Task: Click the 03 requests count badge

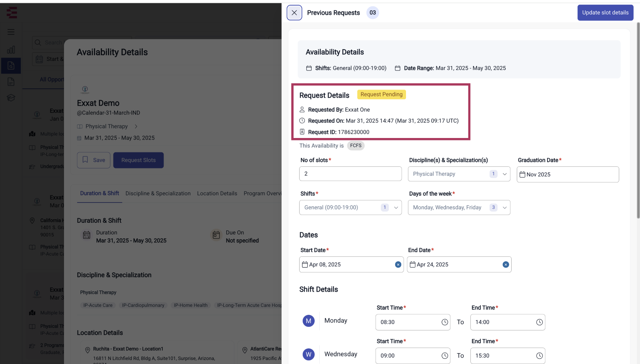Action: 373,13
